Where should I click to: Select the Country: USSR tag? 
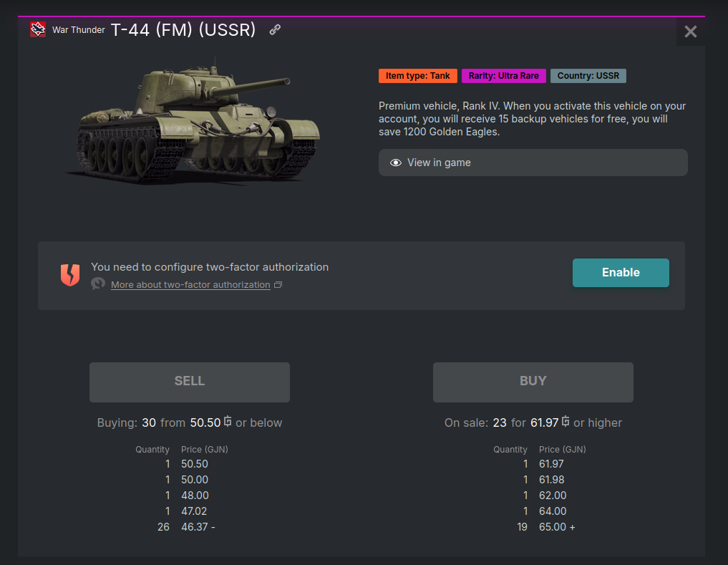(588, 76)
